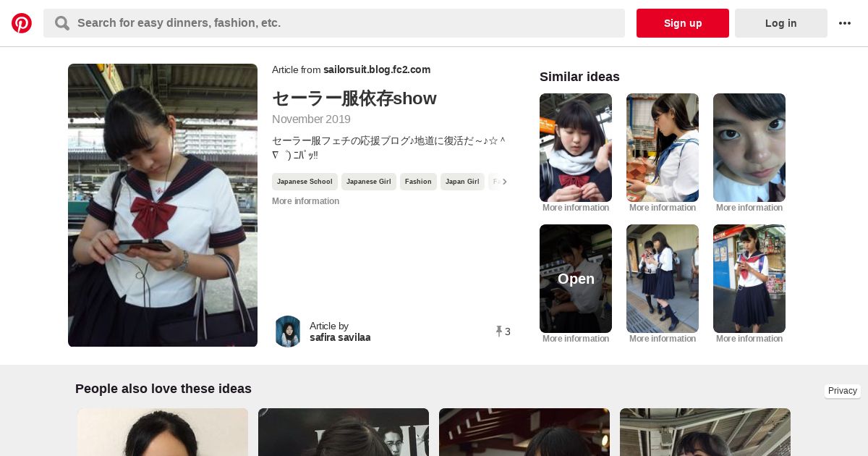
Task: Open the first similar idea with white scarf
Action: (x=576, y=148)
